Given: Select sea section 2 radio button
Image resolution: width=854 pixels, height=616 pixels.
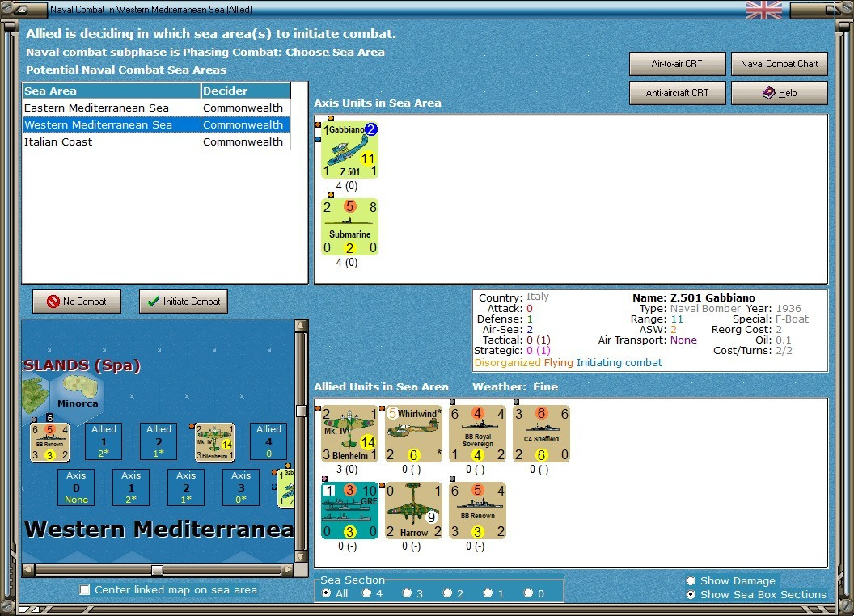Looking at the screenshot, I should [x=447, y=593].
